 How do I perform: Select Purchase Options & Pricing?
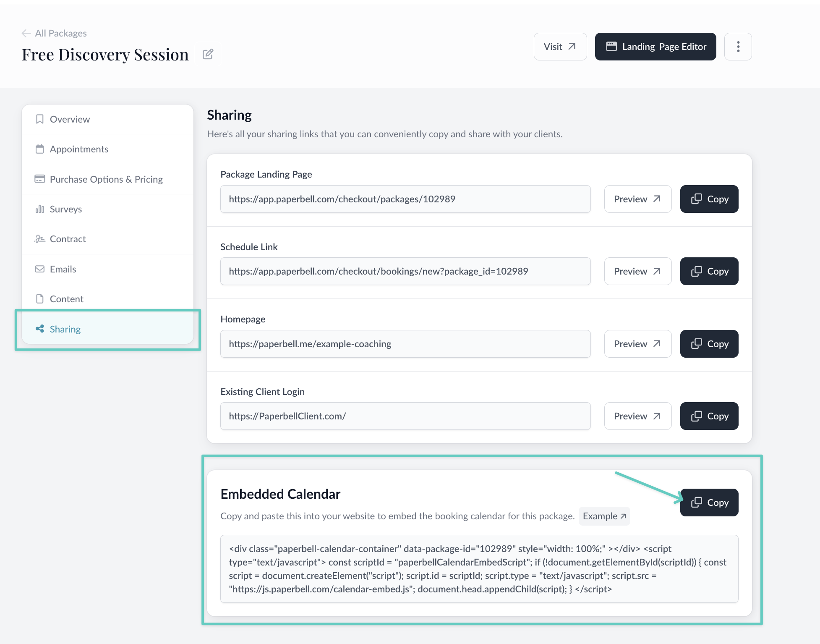tap(106, 179)
